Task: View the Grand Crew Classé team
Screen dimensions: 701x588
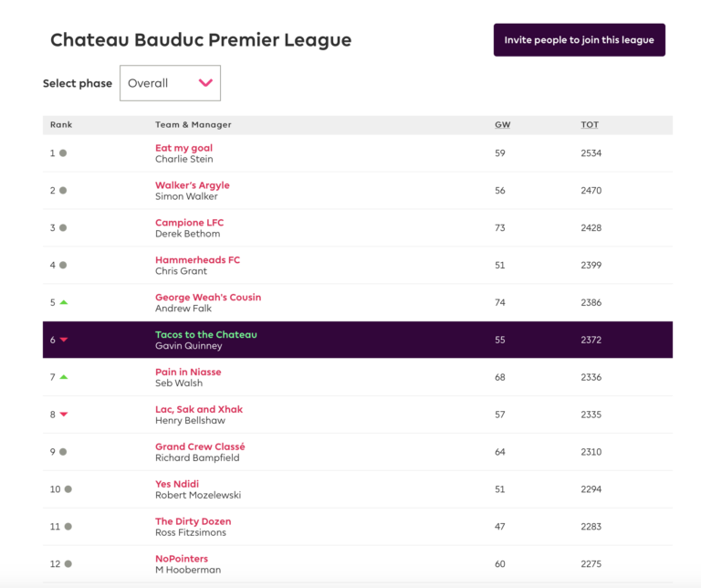Action: [200, 447]
